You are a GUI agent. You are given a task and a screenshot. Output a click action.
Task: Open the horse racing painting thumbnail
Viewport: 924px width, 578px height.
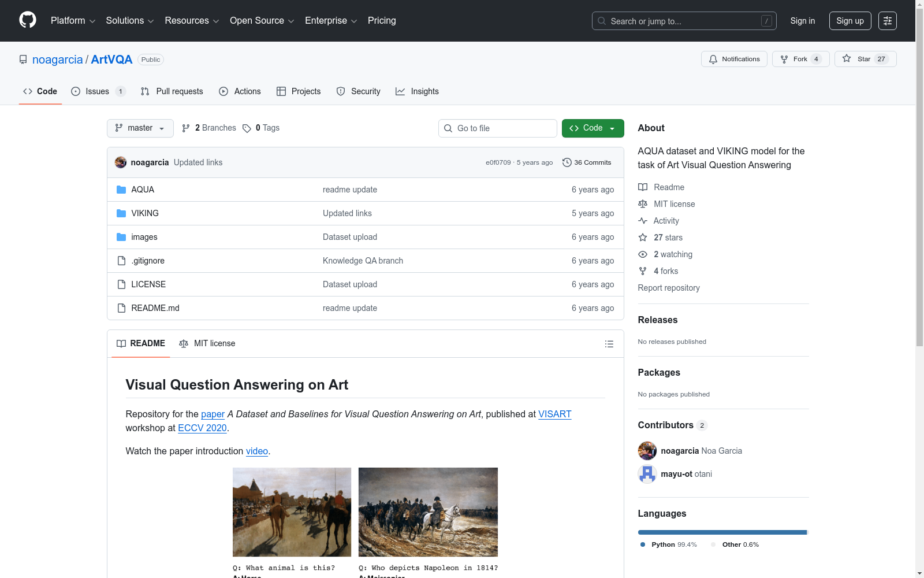(x=292, y=512)
